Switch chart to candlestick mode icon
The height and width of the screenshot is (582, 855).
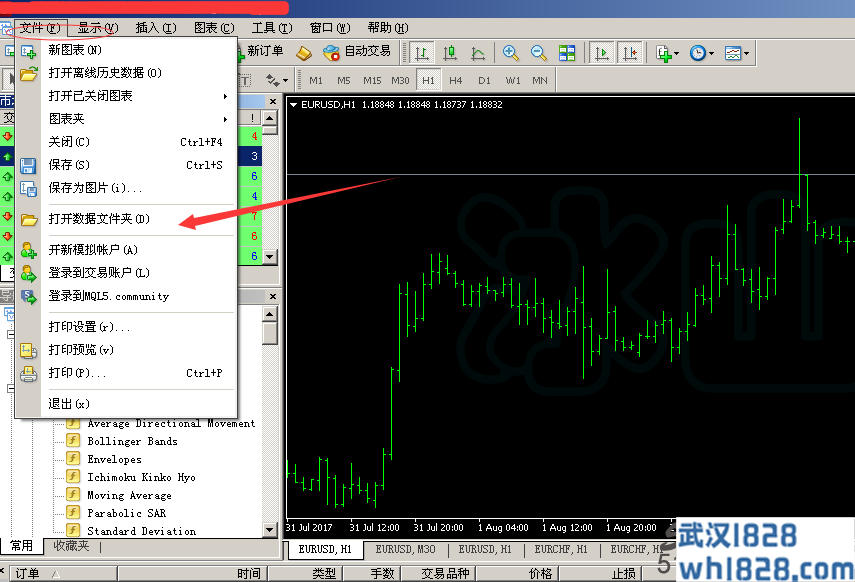pos(450,52)
